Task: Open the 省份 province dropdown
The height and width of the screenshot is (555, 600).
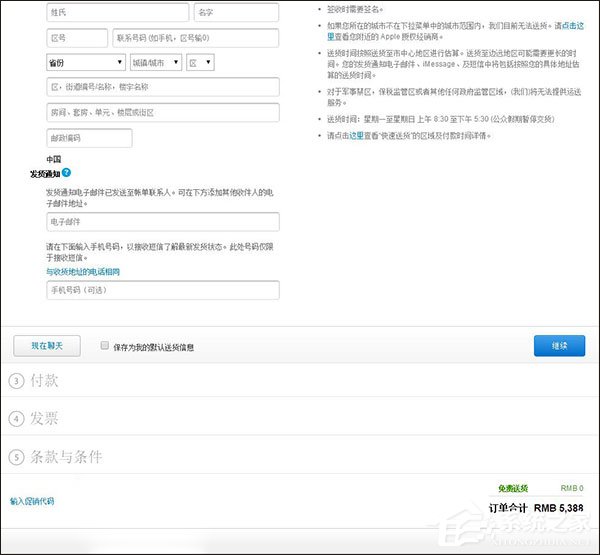Action: (x=86, y=62)
